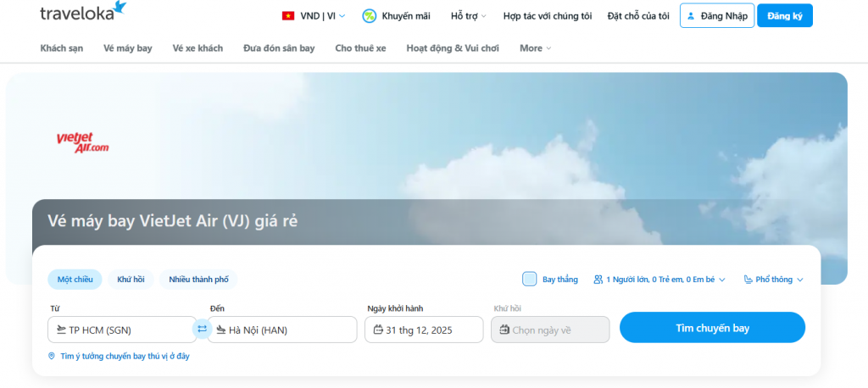This screenshot has width=868, height=388.
Task: Click the 31 thg 12, 2025 date field
Action: [424, 330]
